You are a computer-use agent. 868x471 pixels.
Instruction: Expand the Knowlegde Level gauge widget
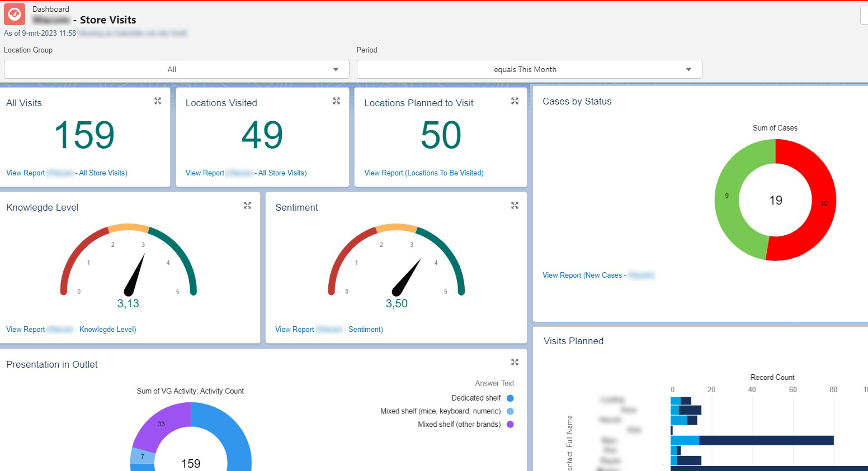pyautogui.click(x=247, y=206)
